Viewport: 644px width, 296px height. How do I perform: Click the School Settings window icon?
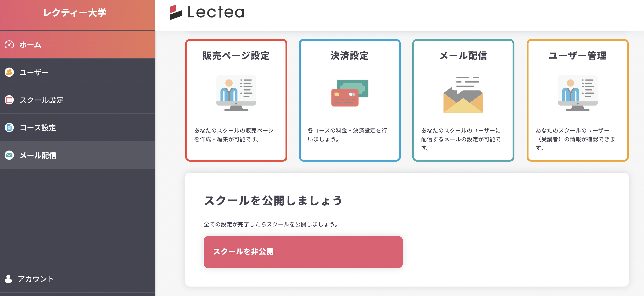[x=9, y=100]
